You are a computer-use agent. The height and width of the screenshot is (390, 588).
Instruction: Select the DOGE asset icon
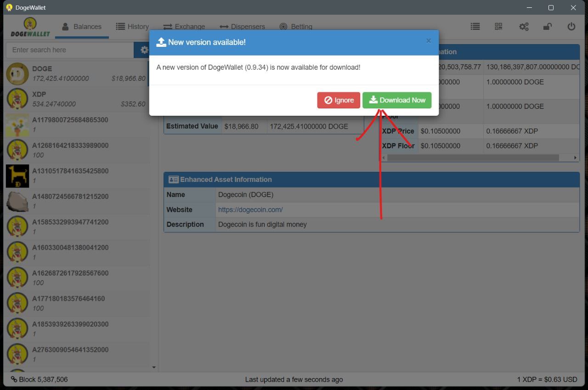pyautogui.click(x=17, y=73)
